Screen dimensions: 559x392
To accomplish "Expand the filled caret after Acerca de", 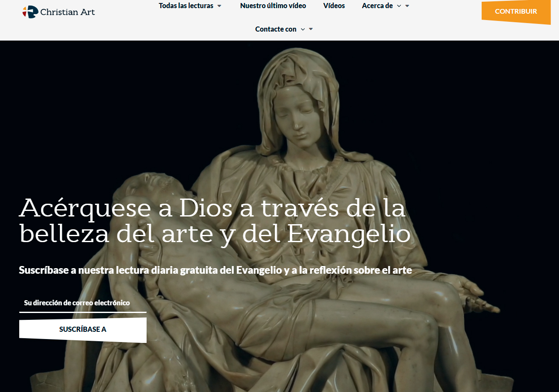I will tap(407, 6).
